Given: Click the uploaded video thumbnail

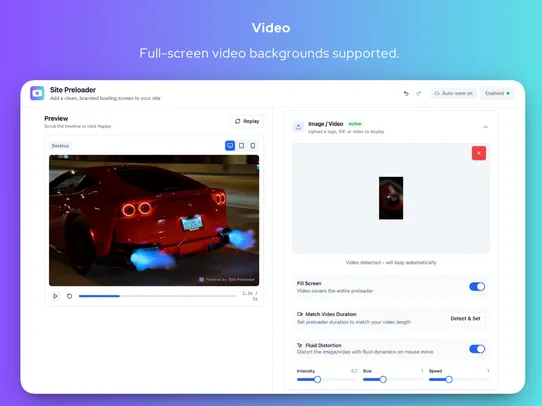Looking at the screenshot, I should (x=391, y=198).
